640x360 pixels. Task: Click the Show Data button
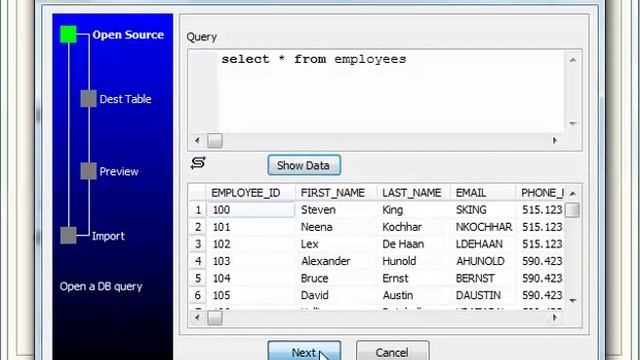point(304,165)
